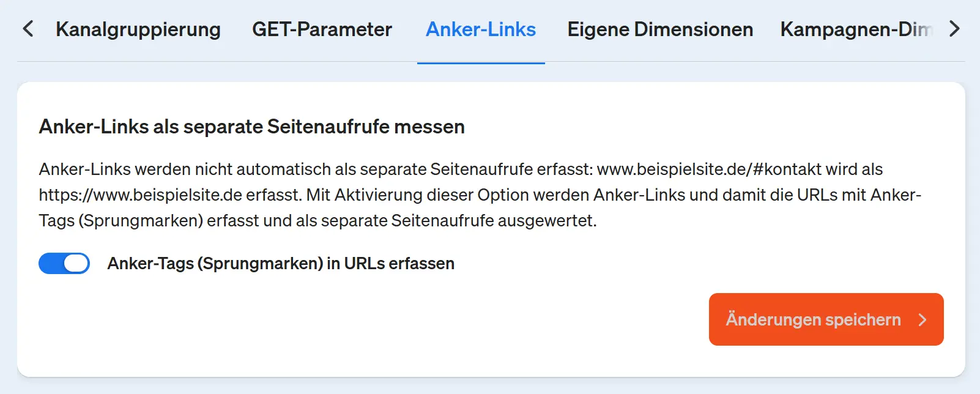Click the blue underline below Anker-Links
This screenshot has height=394, width=980.
(481, 62)
